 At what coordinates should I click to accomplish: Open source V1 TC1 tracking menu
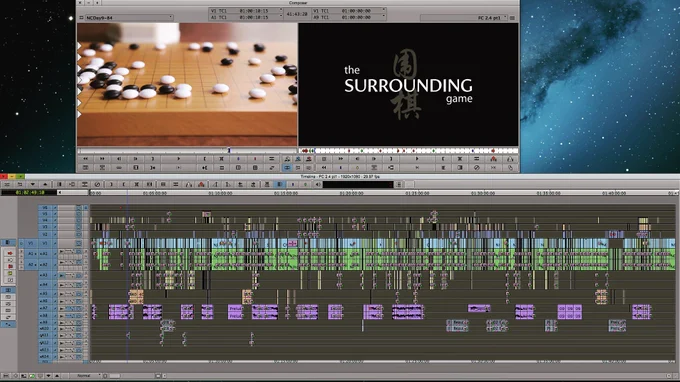point(246,10)
